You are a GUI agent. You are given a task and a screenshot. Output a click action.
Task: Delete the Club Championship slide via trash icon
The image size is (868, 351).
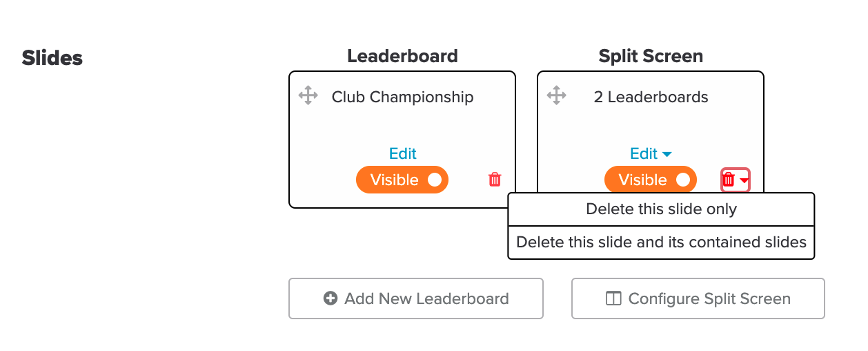tap(495, 180)
